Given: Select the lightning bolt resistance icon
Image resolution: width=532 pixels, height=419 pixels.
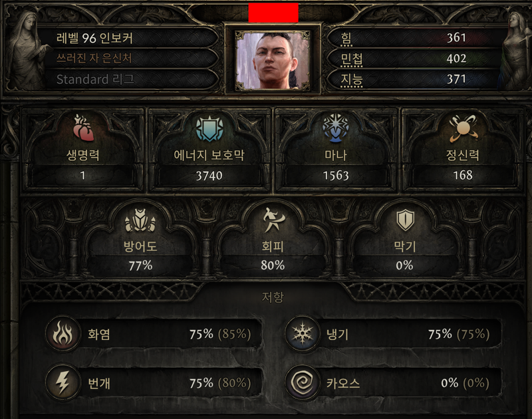Looking at the screenshot, I should pyautogui.click(x=63, y=382).
